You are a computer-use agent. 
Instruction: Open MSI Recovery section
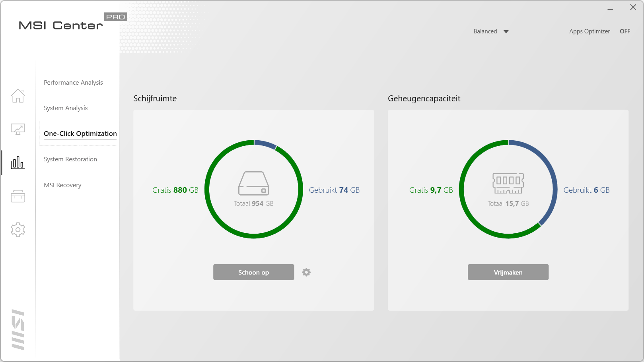(x=62, y=185)
